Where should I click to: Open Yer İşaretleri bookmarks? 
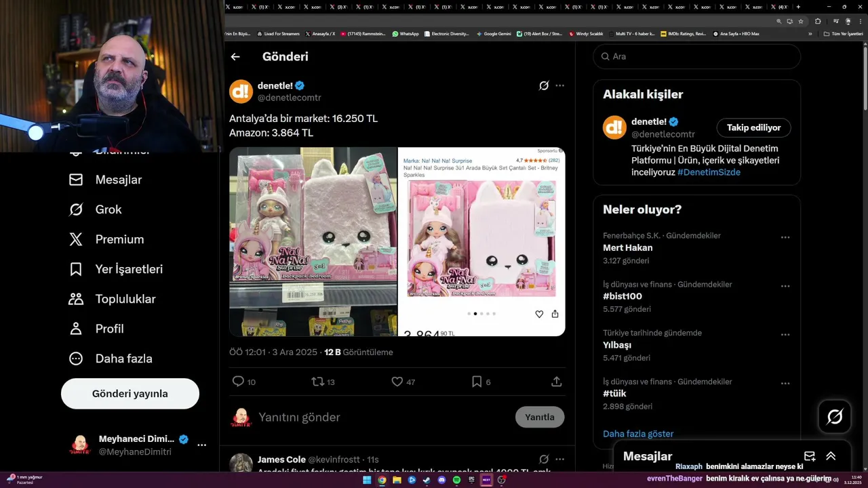pyautogui.click(x=116, y=269)
